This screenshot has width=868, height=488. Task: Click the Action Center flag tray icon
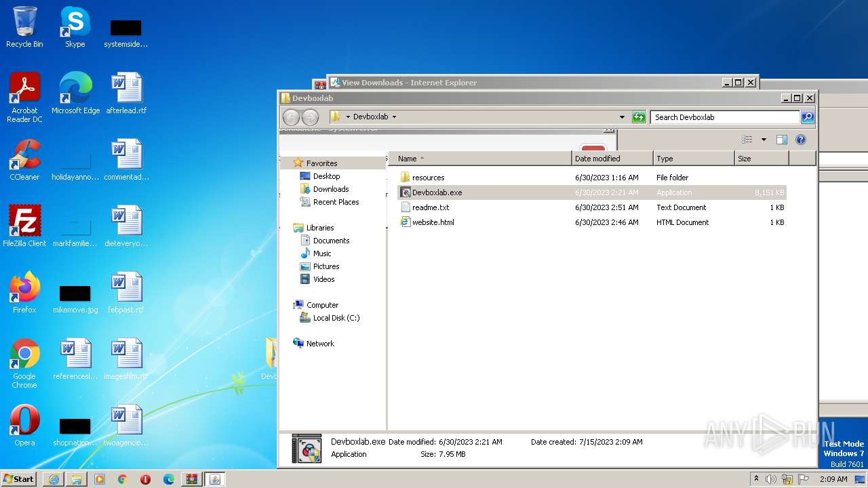point(804,479)
